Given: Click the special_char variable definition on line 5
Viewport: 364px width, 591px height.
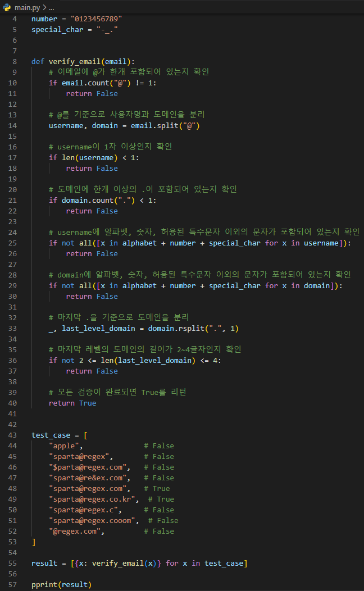Looking at the screenshot, I should click(x=57, y=29).
